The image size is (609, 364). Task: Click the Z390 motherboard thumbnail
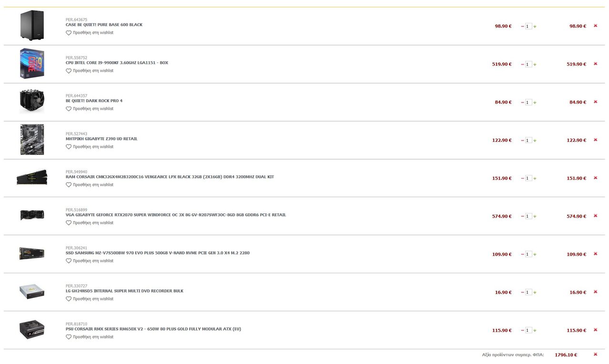point(32,140)
